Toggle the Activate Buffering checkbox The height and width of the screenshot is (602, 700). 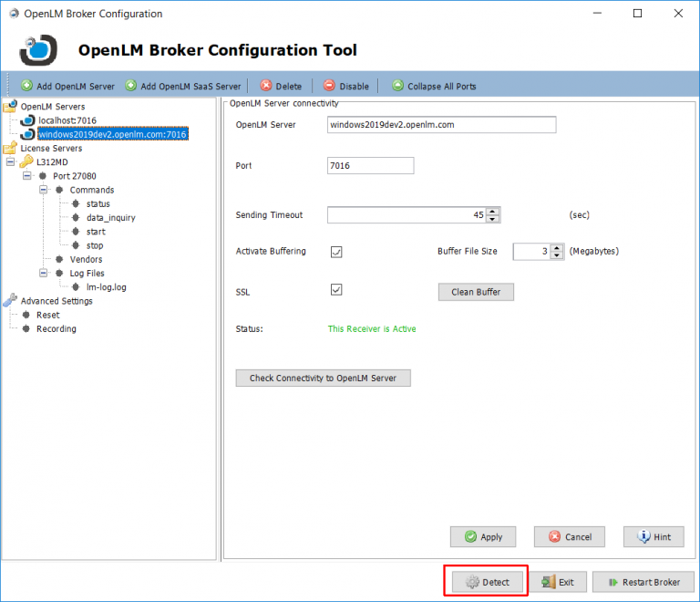tap(336, 252)
